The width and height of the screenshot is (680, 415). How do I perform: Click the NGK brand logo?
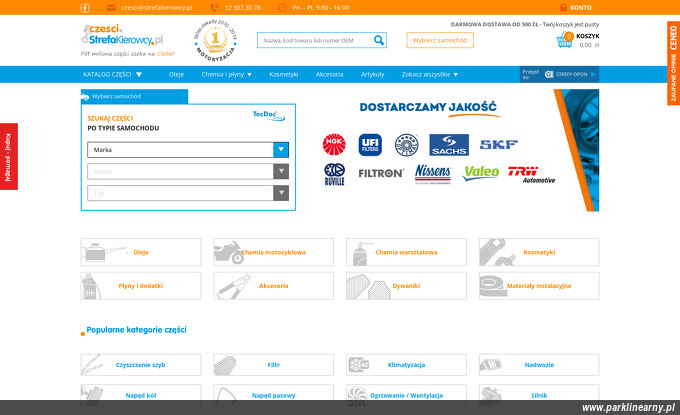pos(334,144)
